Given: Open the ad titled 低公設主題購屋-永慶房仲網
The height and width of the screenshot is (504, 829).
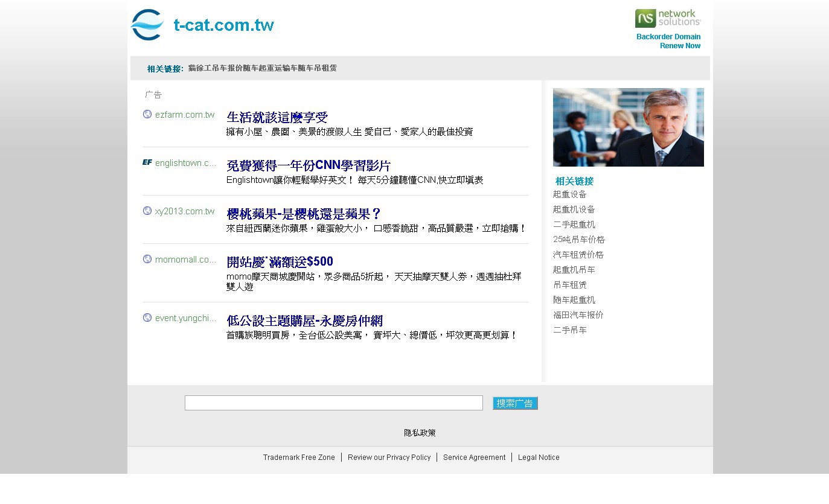Looking at the screenshot, I should tap(305, 321).
